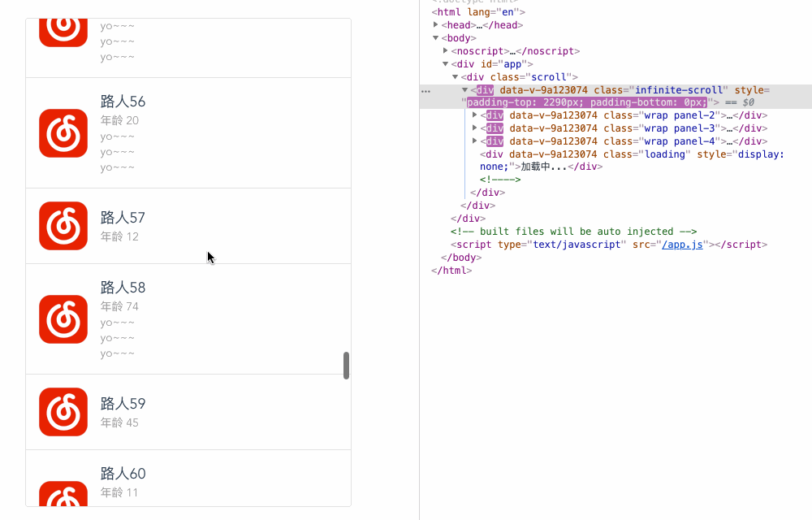Viewport: 812px width, 520px height.
Task: Click the text 年龄 11
Action: pos(119,492)
